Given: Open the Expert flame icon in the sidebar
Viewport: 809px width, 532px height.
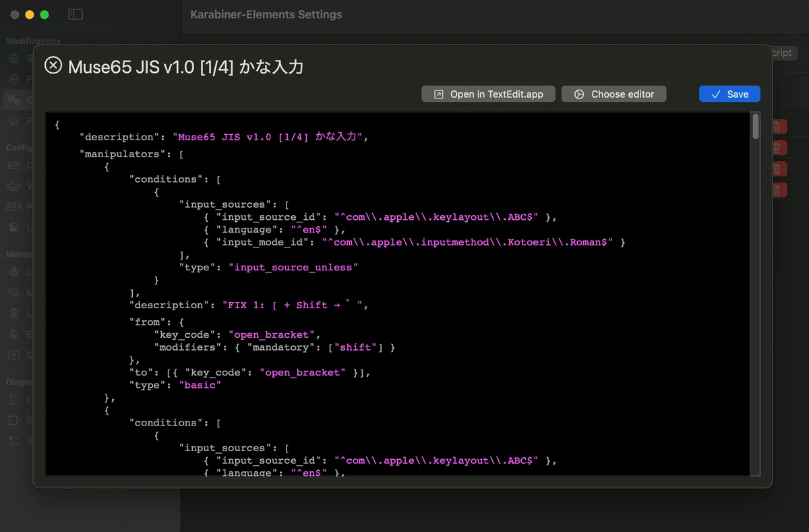Looking at the screenshot, I should tap(14, 334).
